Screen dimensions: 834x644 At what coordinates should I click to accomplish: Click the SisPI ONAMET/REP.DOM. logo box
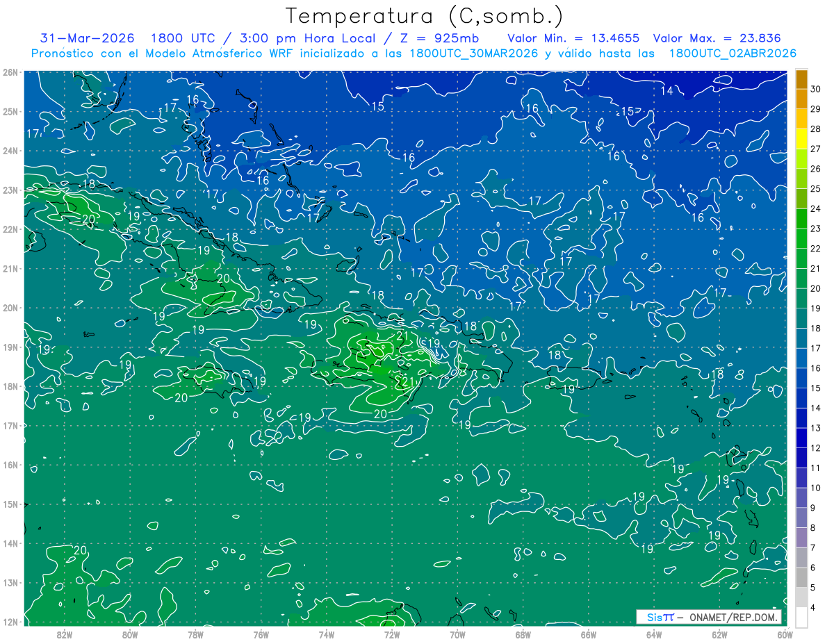[709, 617]
